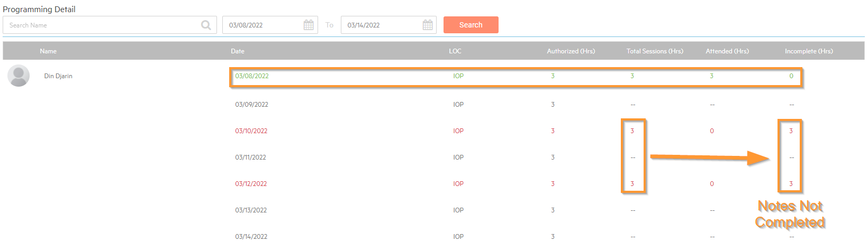This screenshot has width=868, height=251.
Task: Open the red 03/10/2022 date entry
Action: [x=251, y=131]
